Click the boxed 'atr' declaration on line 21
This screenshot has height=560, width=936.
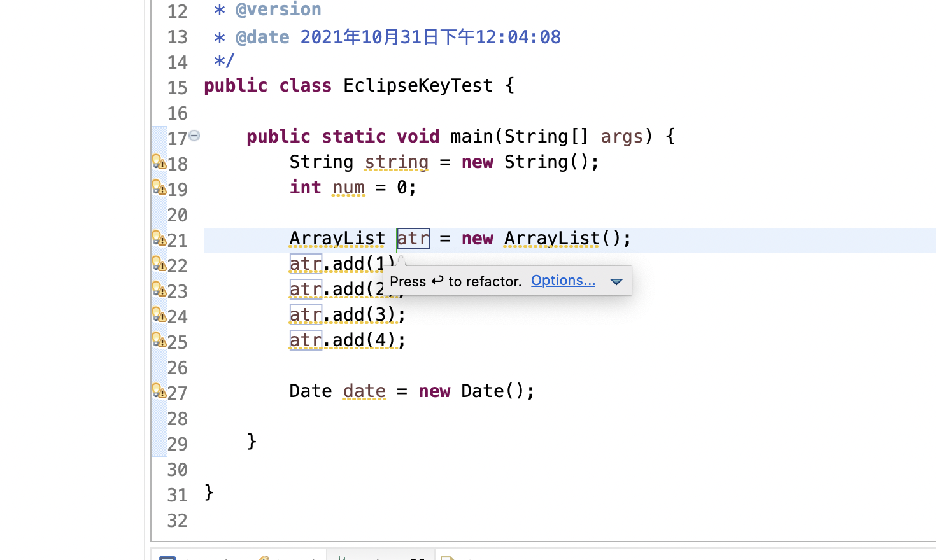pos(413,239)
